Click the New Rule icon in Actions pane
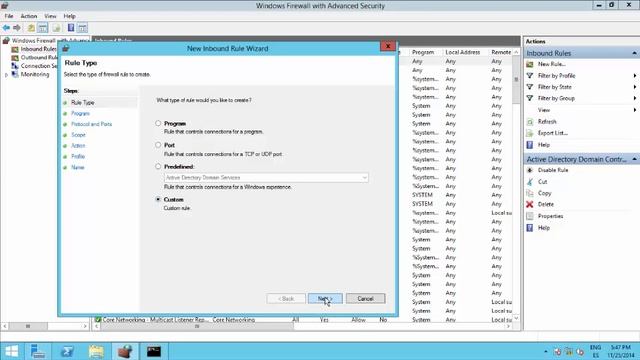The height and width of the screenshot is (360, 640). [530, 64]
